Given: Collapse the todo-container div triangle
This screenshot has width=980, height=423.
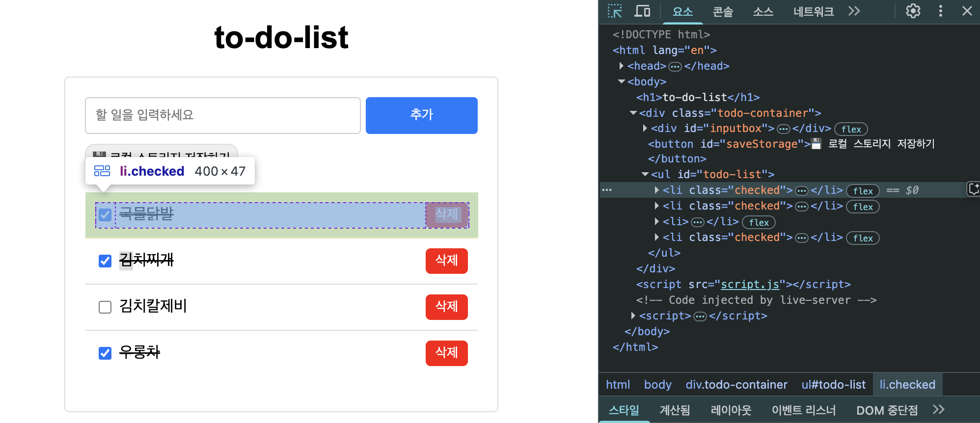Looking at the screenshot, I should [633, 113].
